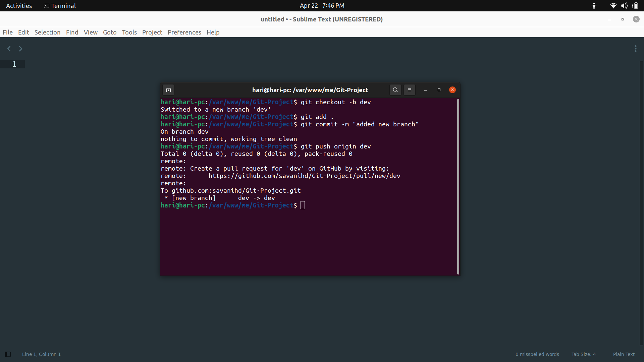Image resolution: width=644 pixels, height=362 pixels.
Task: Click the terminal search icon
Action: pyautogui.click(x=395, y=90)
